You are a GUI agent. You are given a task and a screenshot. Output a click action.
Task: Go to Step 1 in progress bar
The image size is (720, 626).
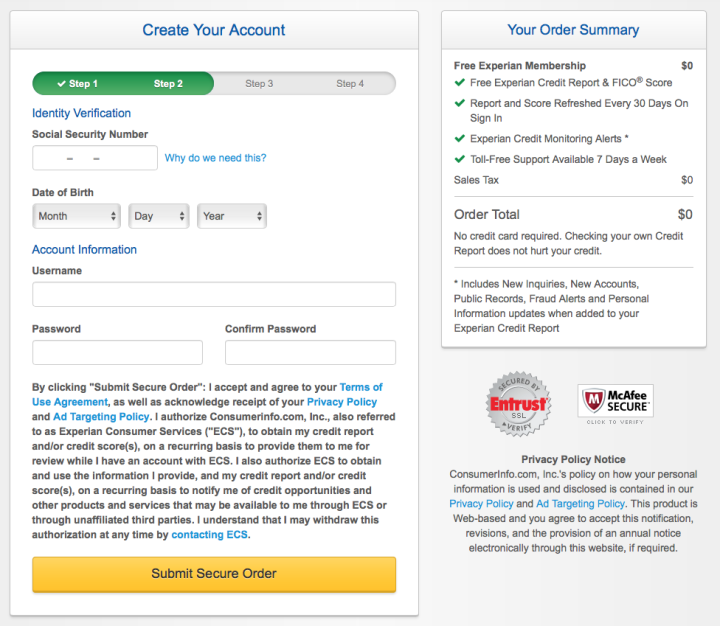[x=77, y=84]
